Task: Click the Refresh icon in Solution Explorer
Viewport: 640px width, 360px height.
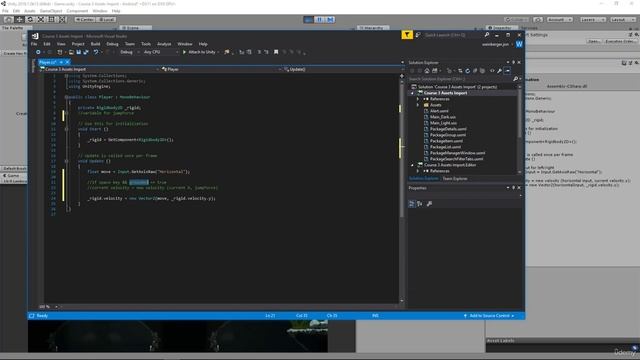Action: coord(468,71)
